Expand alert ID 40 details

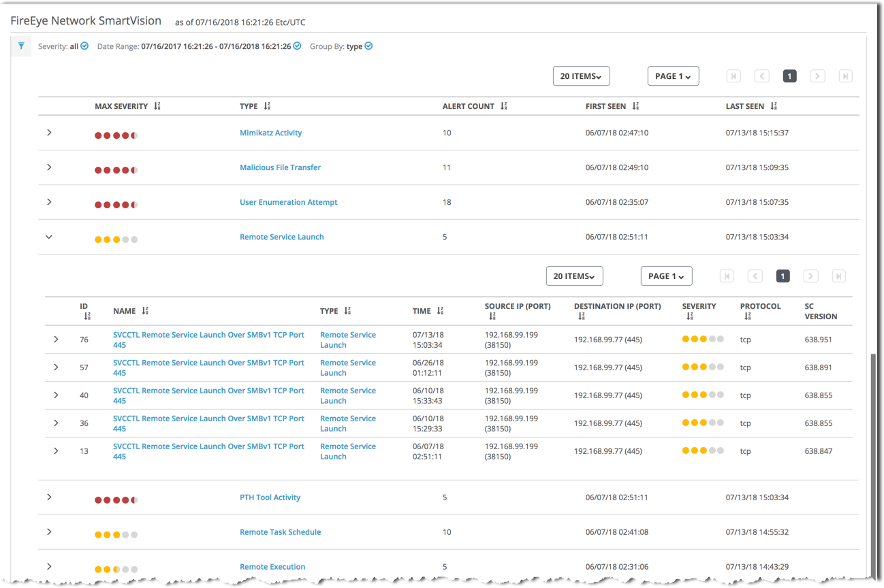click(x=56, y=395)
